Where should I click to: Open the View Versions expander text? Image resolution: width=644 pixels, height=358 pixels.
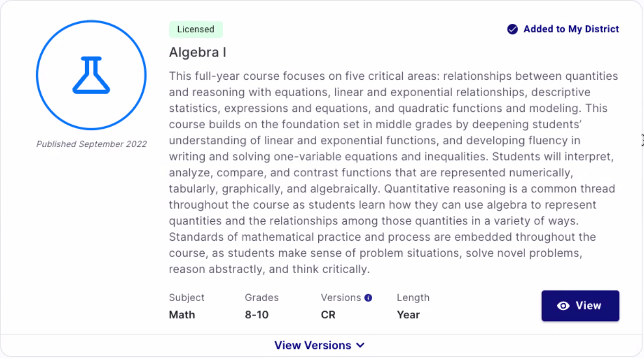click(312, 345)
